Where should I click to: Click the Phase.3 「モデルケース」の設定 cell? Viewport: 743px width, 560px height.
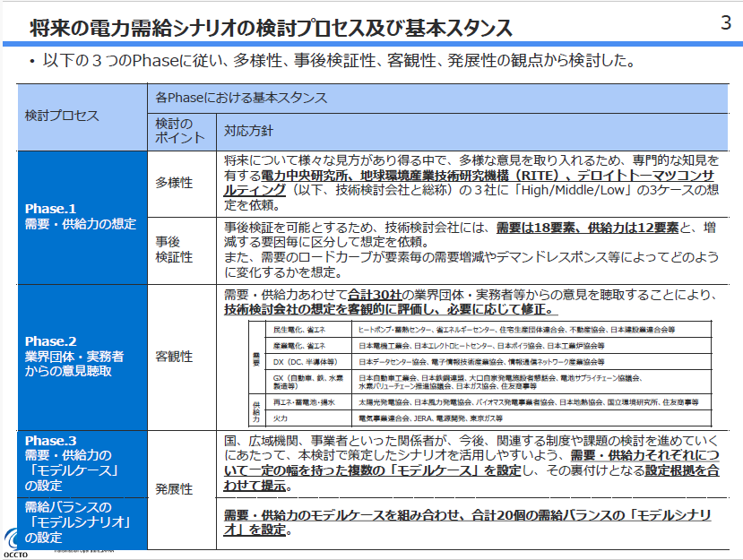(82, 464)
